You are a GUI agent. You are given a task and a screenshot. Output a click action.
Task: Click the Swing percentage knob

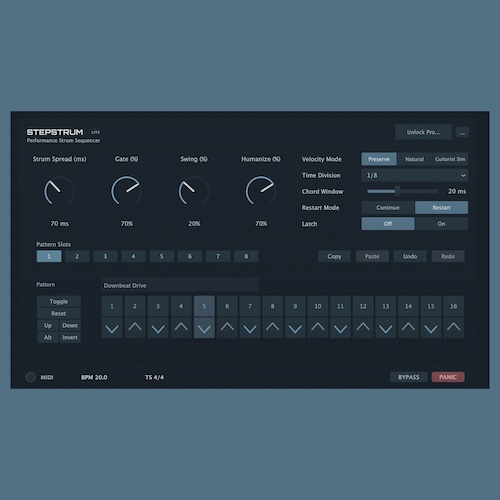(x=194, y=191)
